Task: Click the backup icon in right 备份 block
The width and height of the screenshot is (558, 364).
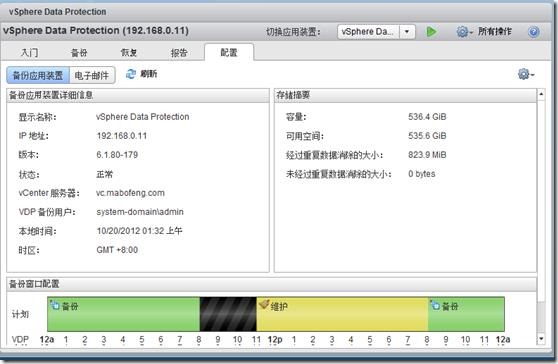Action: click(435, 305)
